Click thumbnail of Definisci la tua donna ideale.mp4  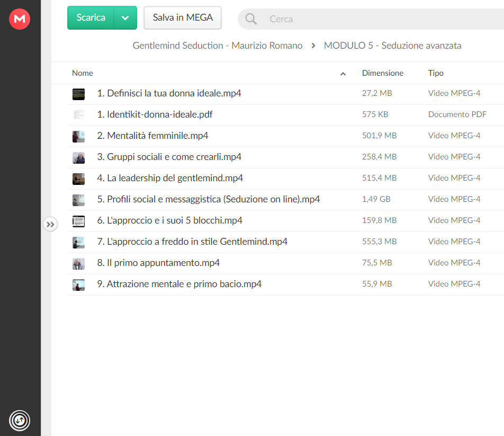point(78,94)
